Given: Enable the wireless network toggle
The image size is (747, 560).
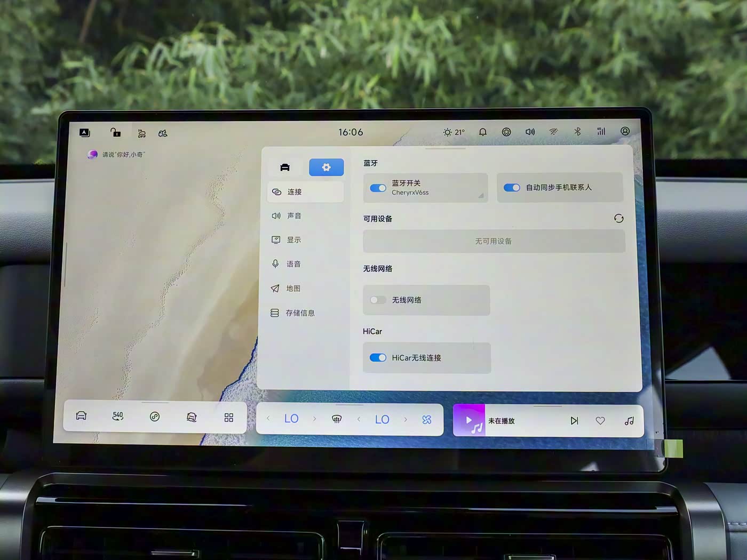Looking at the screenshot, I should pos(378,300).
